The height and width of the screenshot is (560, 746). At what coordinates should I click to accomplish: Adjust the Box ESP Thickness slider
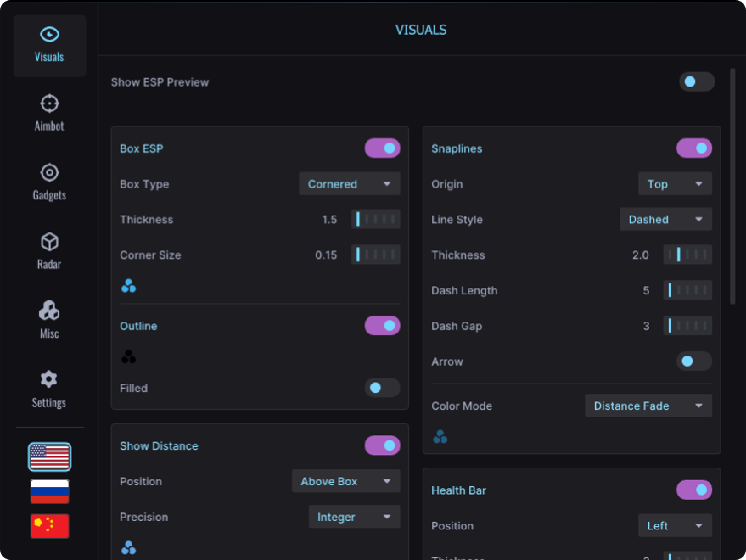pos(375,219)
